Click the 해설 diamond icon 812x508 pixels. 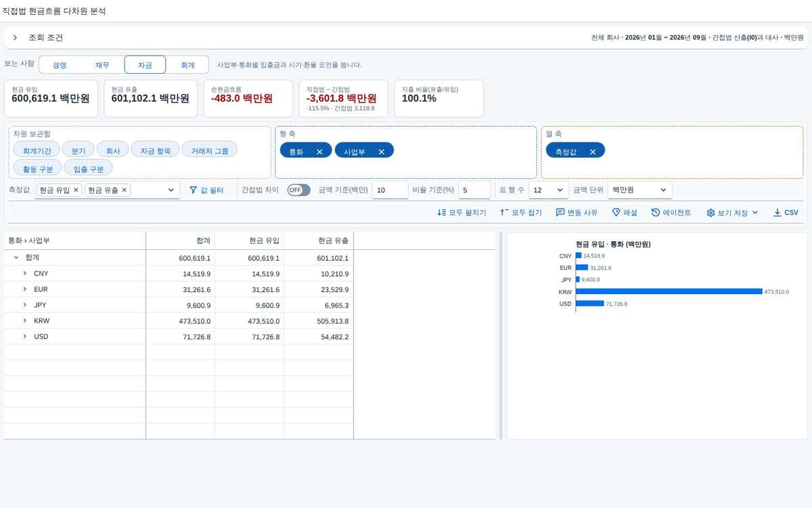(616, 213)
